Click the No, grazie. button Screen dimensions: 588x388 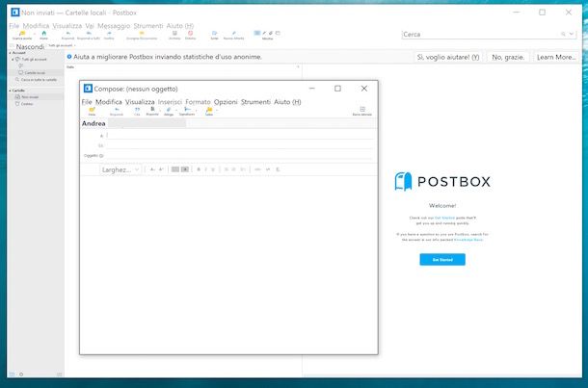pos(508,58)
